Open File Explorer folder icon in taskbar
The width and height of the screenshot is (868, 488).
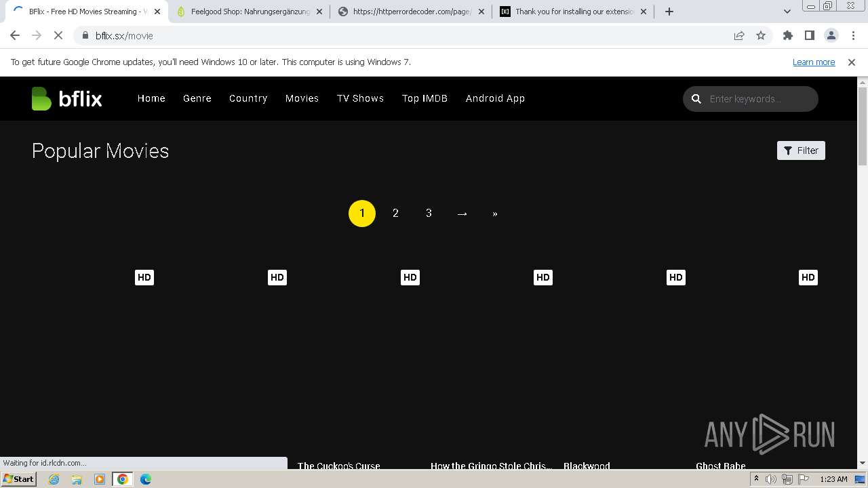click(77, 479)
